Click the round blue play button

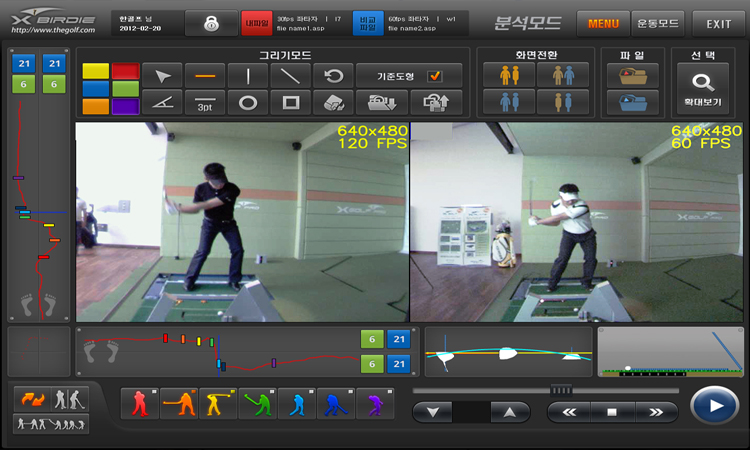[x=715, y=406]
